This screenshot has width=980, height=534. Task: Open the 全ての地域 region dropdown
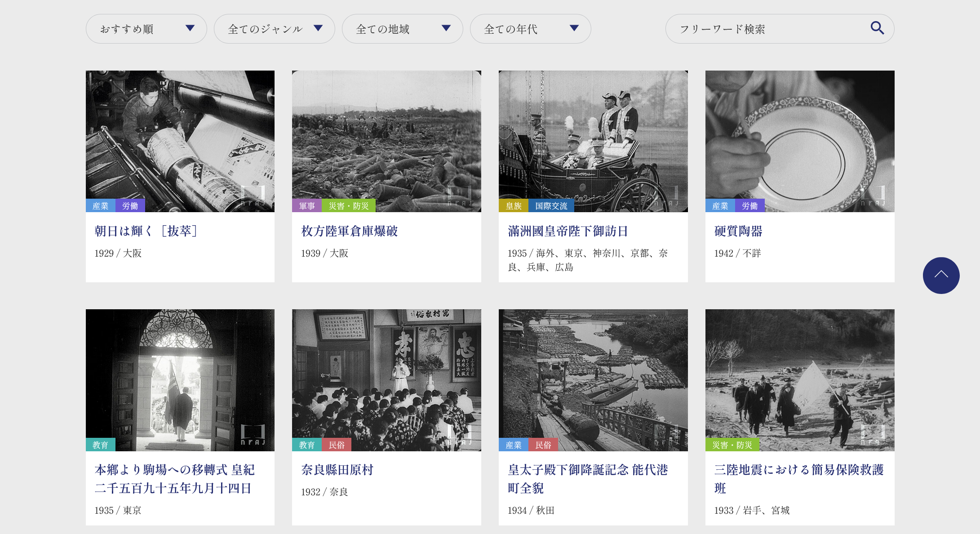coord(402,29)
